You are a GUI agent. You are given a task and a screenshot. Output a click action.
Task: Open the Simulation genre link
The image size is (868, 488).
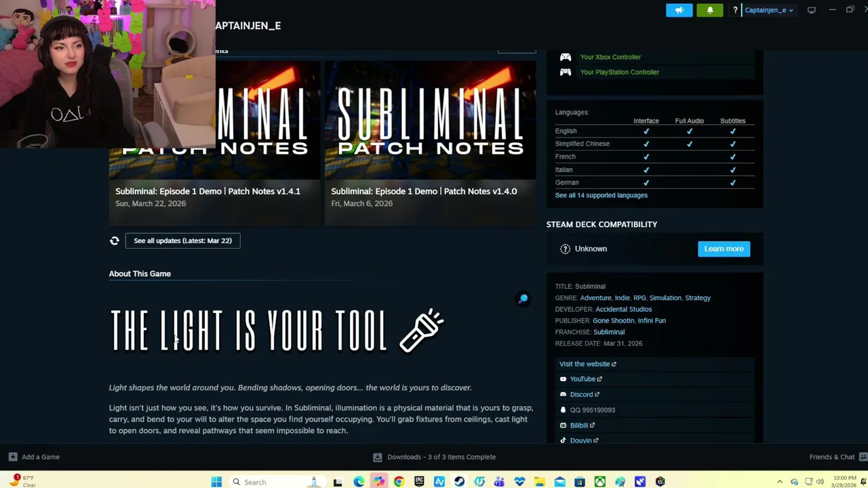[665, 298]
